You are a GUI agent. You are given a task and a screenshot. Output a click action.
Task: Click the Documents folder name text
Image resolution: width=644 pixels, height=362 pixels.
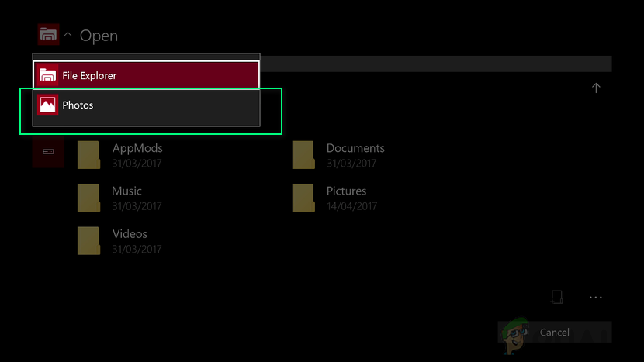(x=355, y=148)
